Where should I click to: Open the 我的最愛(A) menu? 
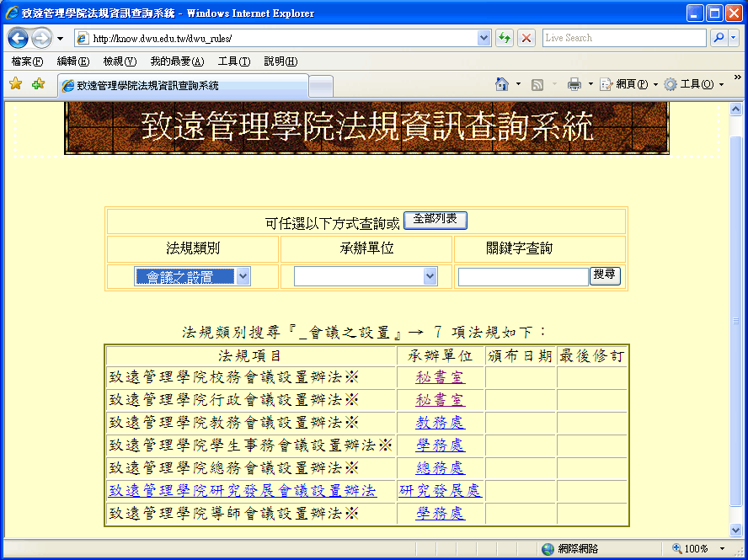177,61
